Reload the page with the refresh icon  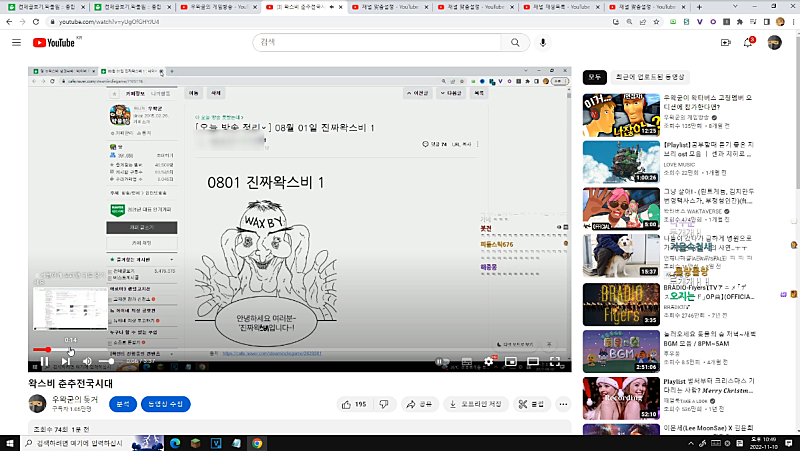[36, 22]
